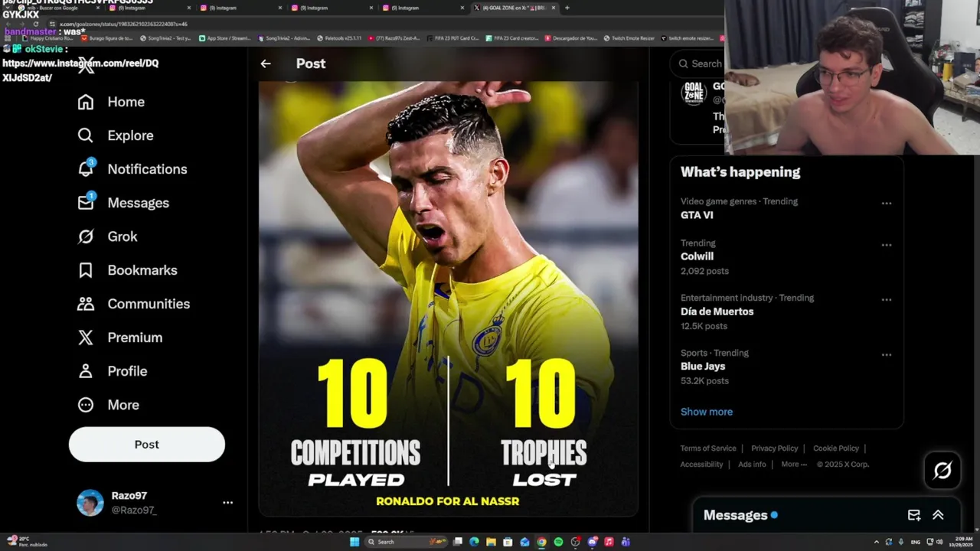Image resolution: width=980 pixels, height=551 pixels.
Task: Open Explore via magnifier icon
Action: click(x=86, y=135)
